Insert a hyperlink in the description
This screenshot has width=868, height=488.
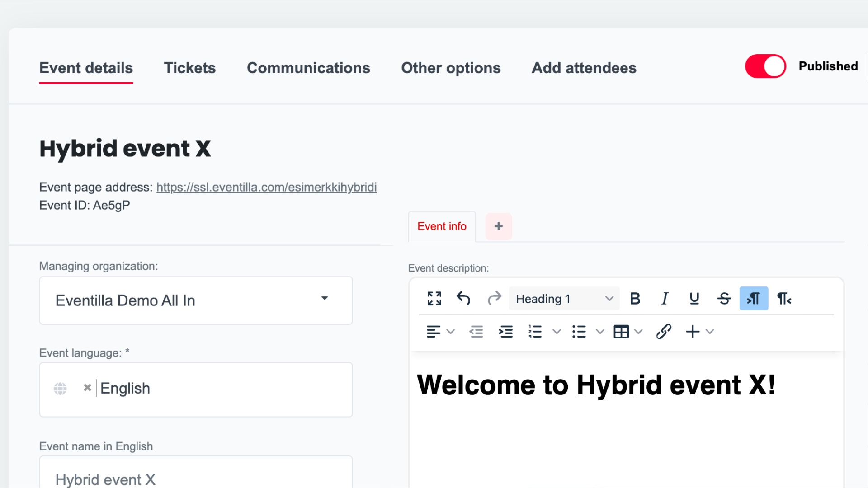[663, 331]
